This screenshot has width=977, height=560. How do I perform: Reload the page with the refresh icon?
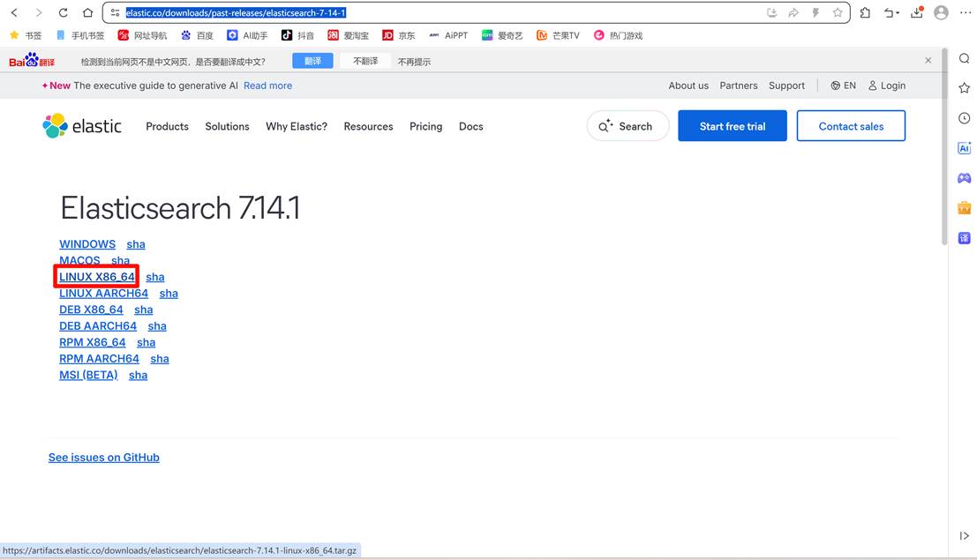63,12
